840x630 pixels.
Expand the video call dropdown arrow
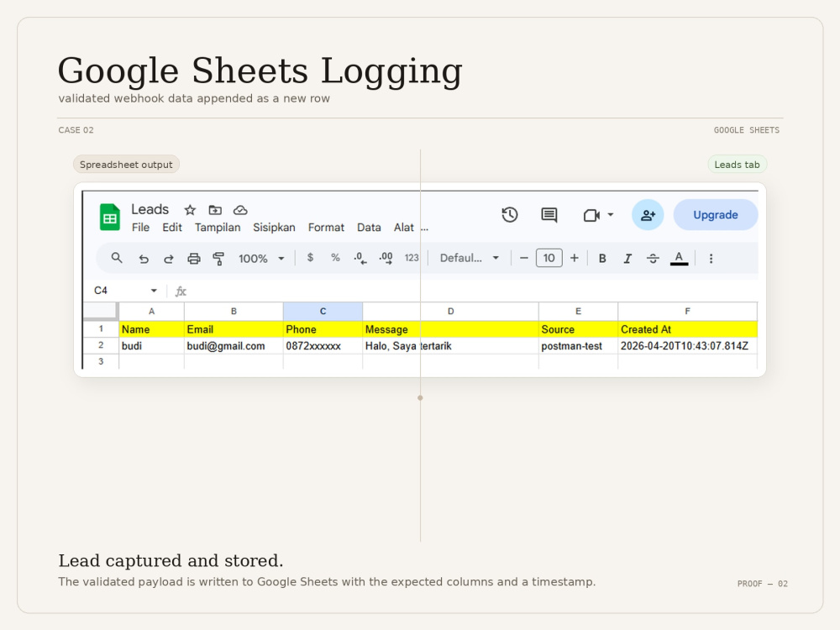point(610,215)
